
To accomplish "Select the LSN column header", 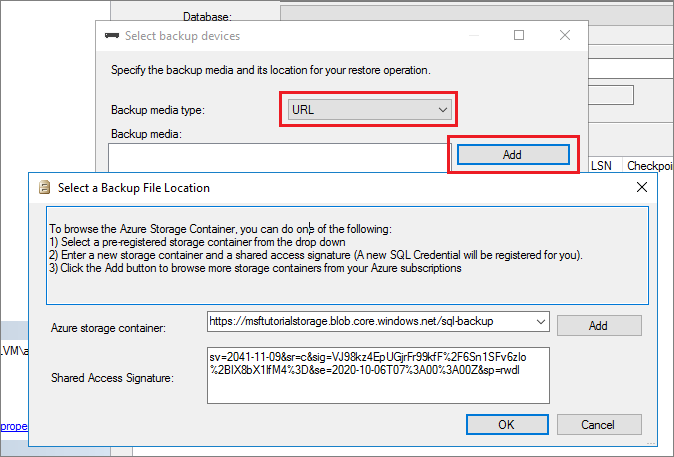I will (x=602, y=165).
